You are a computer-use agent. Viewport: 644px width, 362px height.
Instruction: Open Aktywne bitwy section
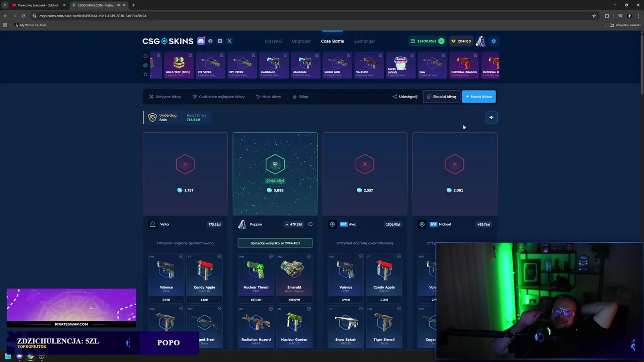165,97
